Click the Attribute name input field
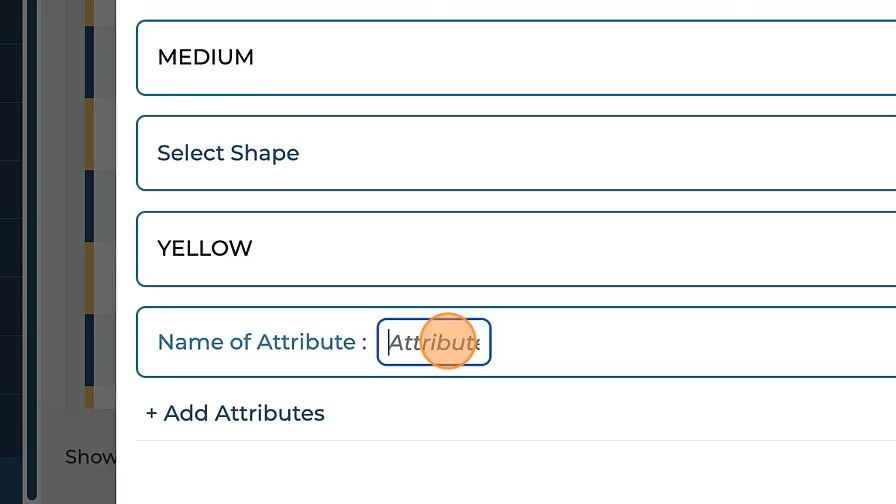896x504 pixels. point(433,342)
